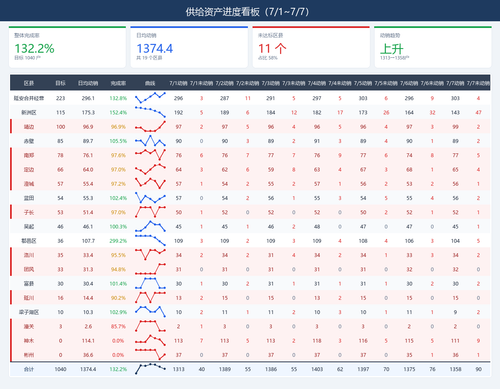Click the 114.1 daily average cell
The width and height of the screenshot is (500, 389).
pos(88,341)
